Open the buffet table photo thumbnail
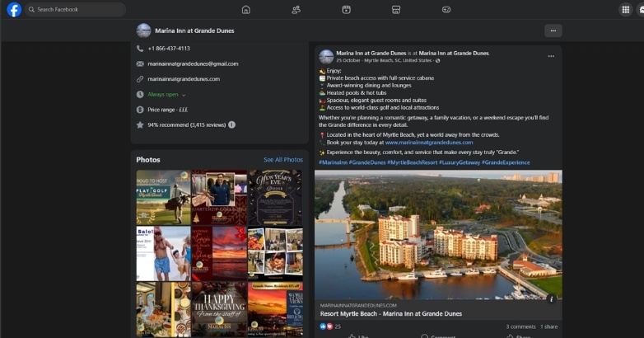 click(163, 309)
